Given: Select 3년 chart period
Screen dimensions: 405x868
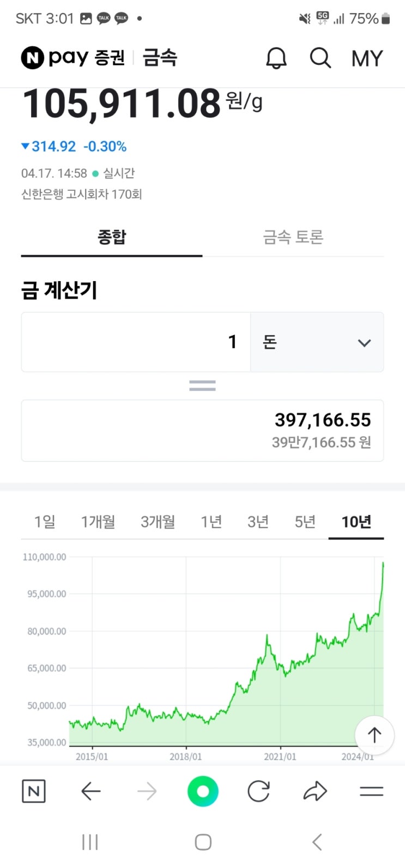Looking at the screenshot, I should tap(258, 522).
